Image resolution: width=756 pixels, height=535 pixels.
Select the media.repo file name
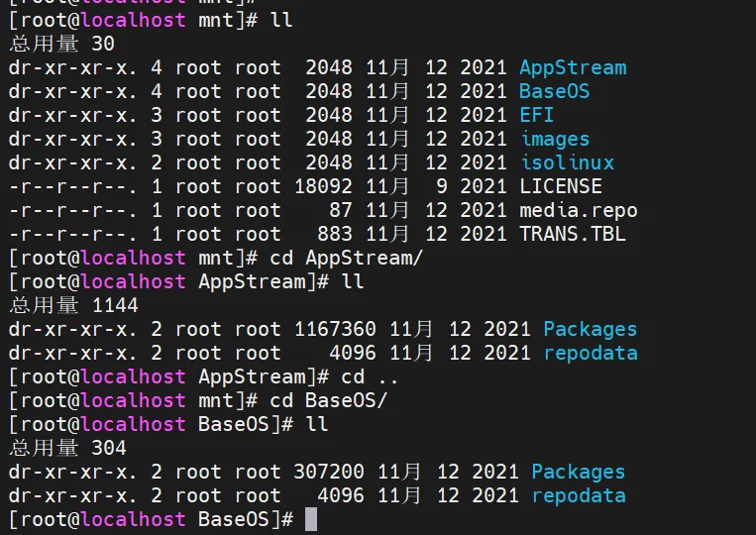579,211
